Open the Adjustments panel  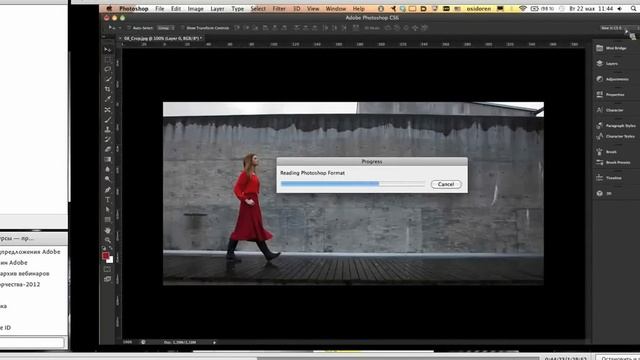coord(612,79)
